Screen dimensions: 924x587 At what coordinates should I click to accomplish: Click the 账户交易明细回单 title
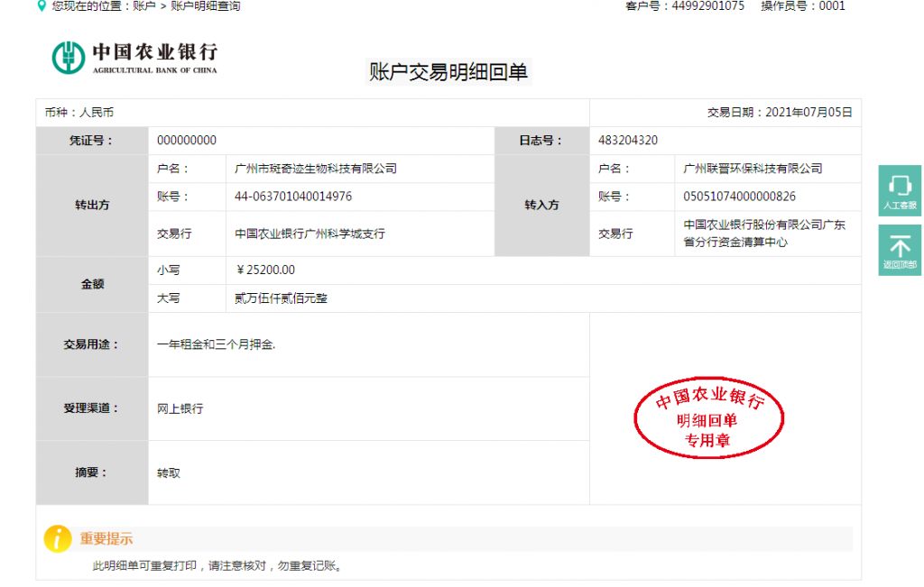point(448,73)
